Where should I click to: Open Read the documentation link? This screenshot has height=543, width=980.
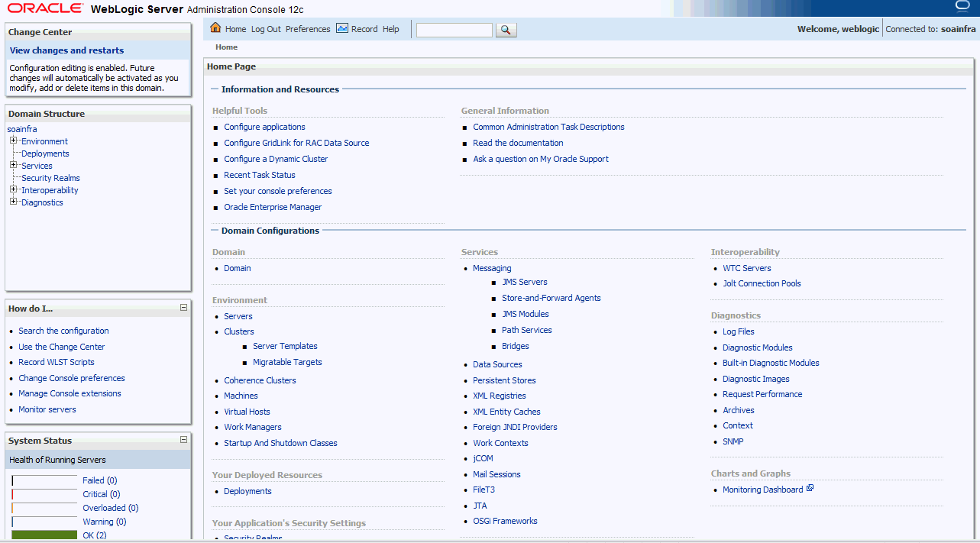[x=518, y=143]
